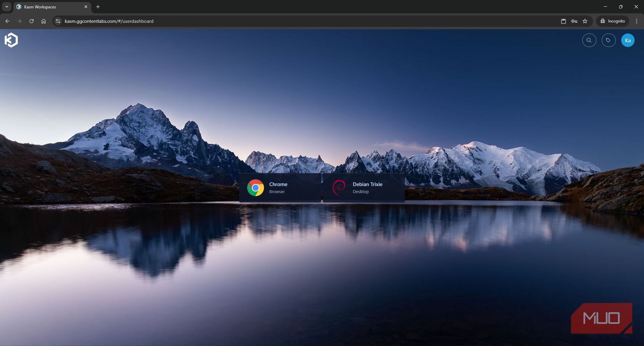Bookmark this page with star icon
The height and width of the screenshot is (346, 644).
point(585,21)
